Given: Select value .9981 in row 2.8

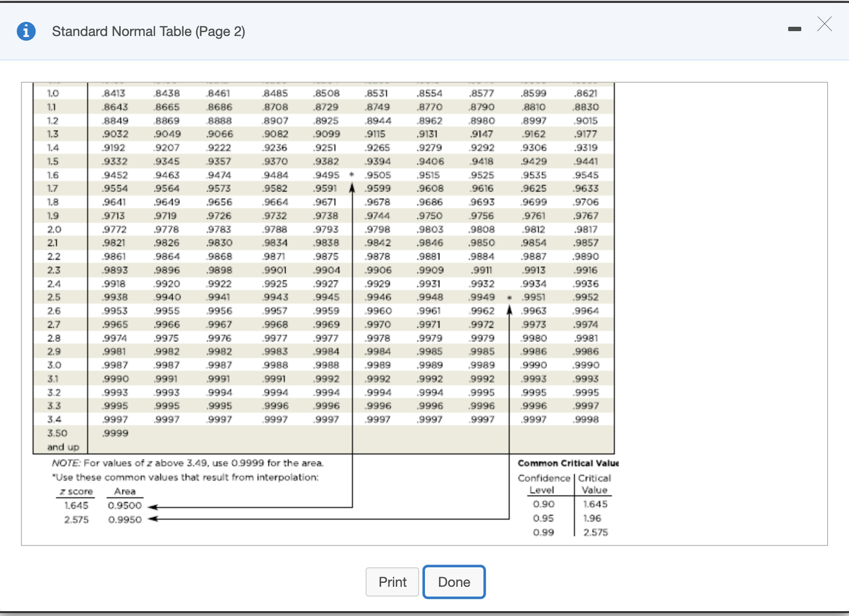Looking at the screenshot, I should coord(586,338).
